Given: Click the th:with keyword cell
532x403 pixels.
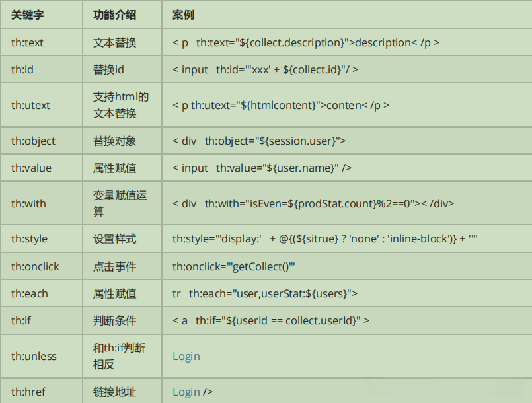Looking at the screenshot, I should [28, 203].
